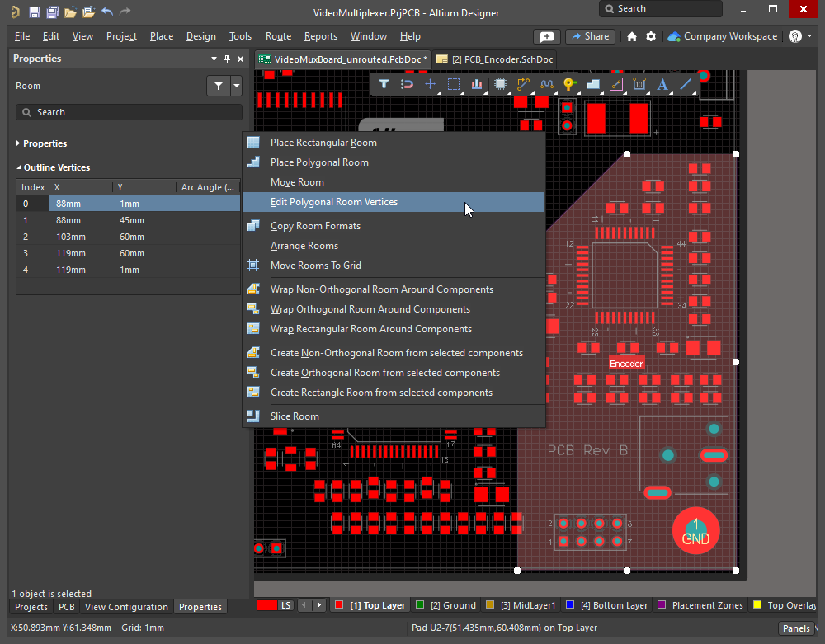825x644 pixels.
Task: Open the user account dropdown arrow
Action: pos(810,36)
